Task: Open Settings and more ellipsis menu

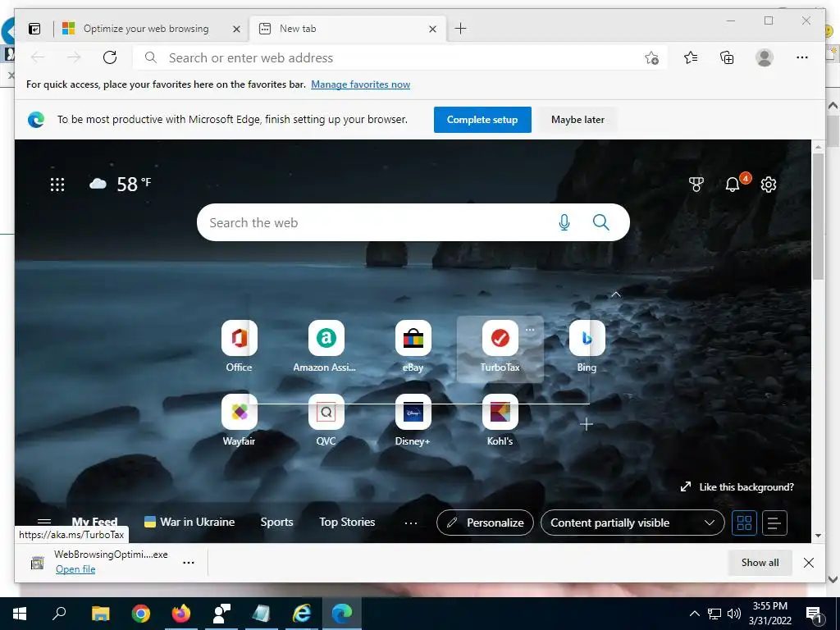Action: (x=802, y=57)
